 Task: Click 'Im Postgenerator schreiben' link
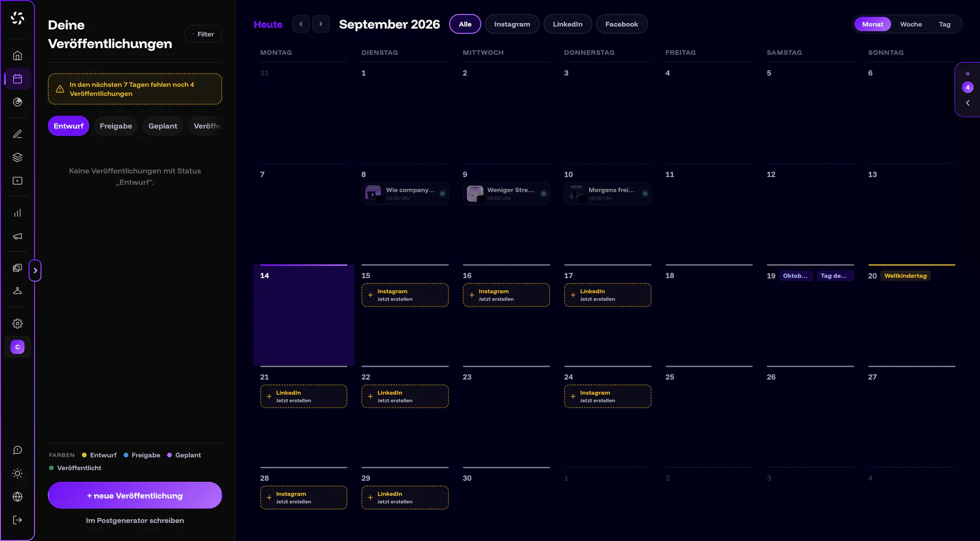(x=135, y=521)
